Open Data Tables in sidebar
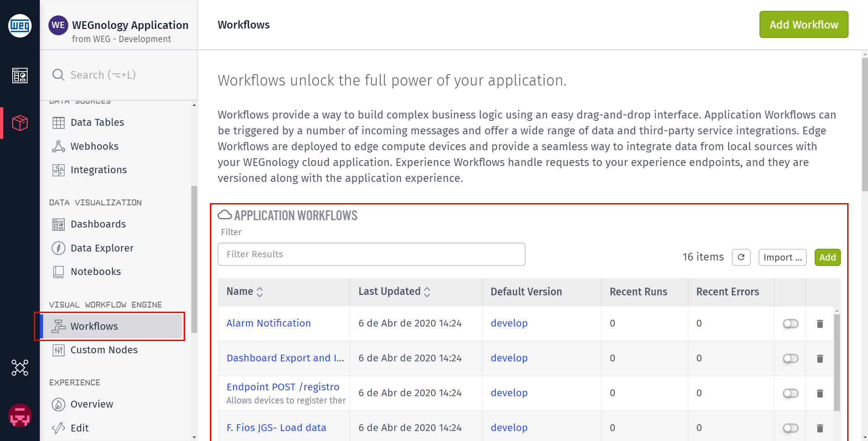The height and width of the screenshot is (441, 868). tap(97, 123)
